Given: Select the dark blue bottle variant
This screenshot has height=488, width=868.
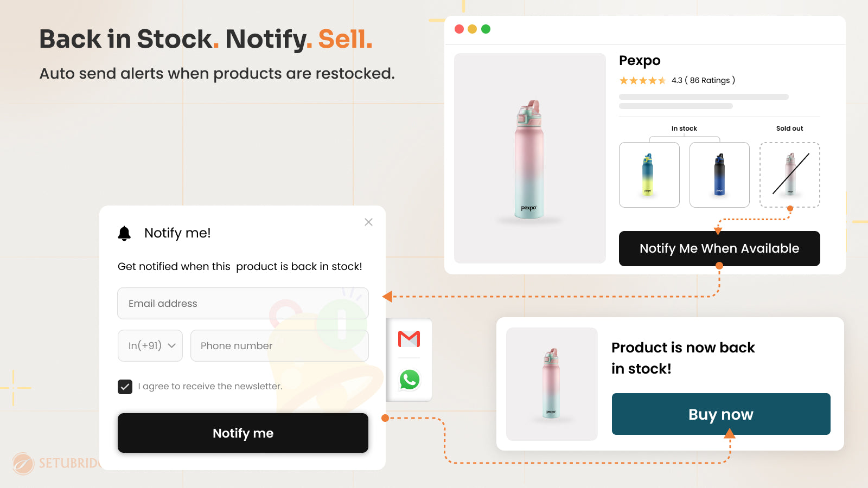Looking at the screenshot, I should click(719, 175).
